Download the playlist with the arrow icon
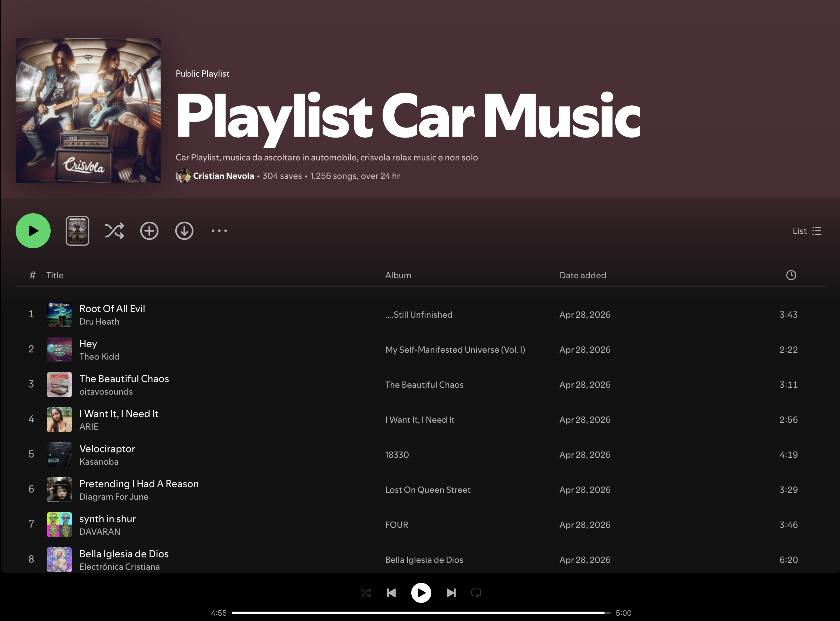Viewport: 840px width, 621px height. 184,231
